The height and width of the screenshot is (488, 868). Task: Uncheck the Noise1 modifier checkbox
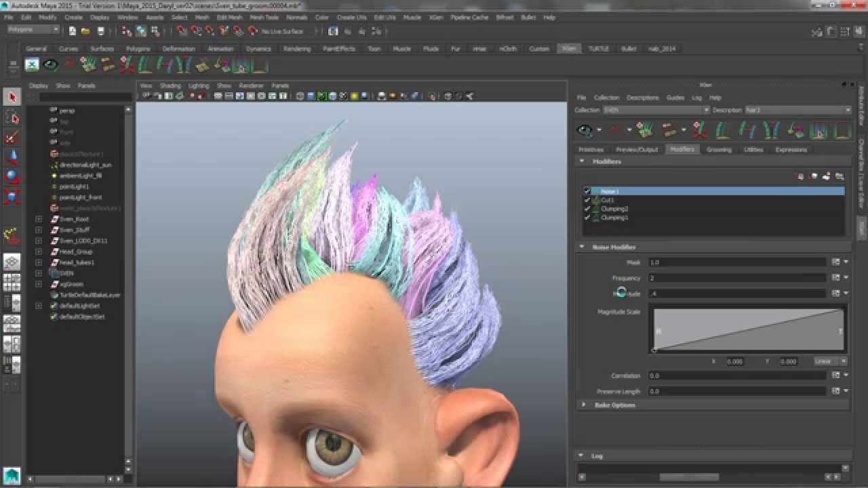tap(587, 192)
